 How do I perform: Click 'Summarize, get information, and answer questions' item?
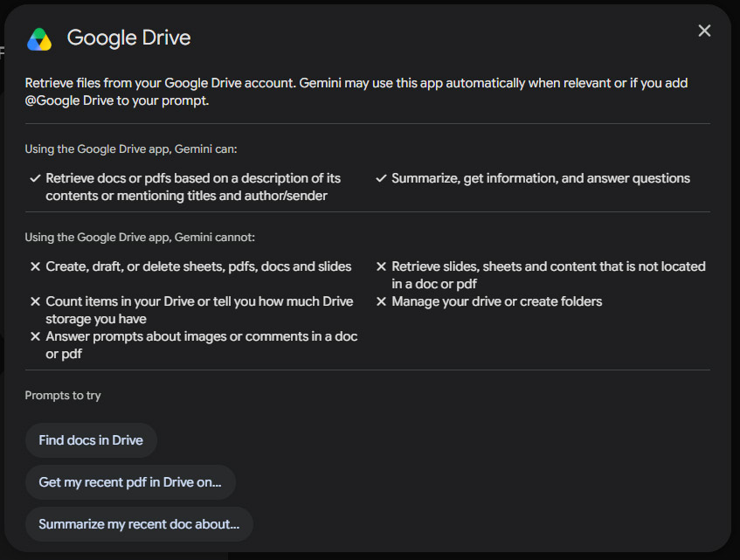541,178
